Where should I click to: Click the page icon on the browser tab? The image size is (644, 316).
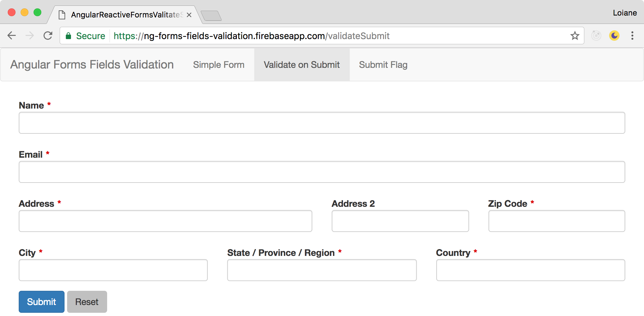tap(61, 15)
